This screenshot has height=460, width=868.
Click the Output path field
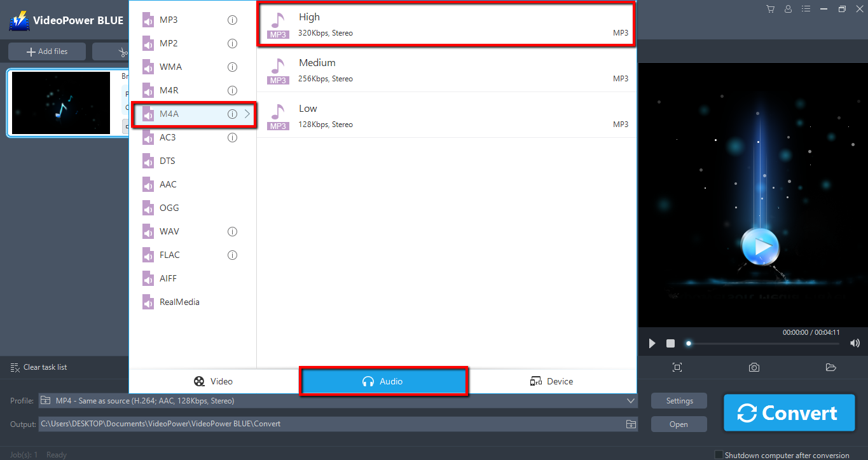pos(331,424)
